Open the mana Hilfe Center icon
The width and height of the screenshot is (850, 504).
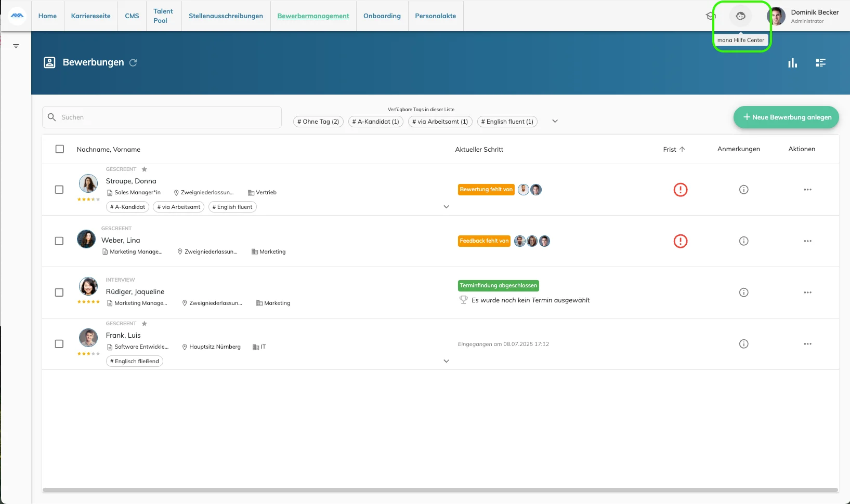tap(740, 16)
